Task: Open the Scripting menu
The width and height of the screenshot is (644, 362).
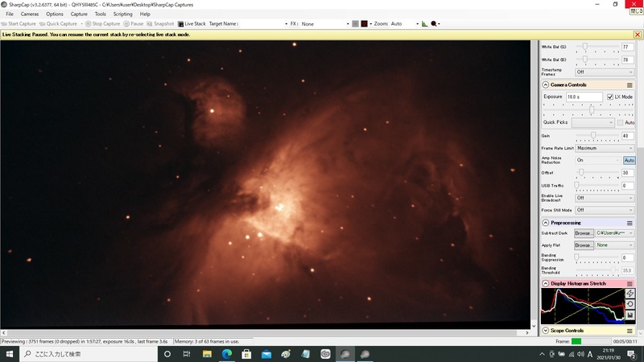Action: [123, 14]
